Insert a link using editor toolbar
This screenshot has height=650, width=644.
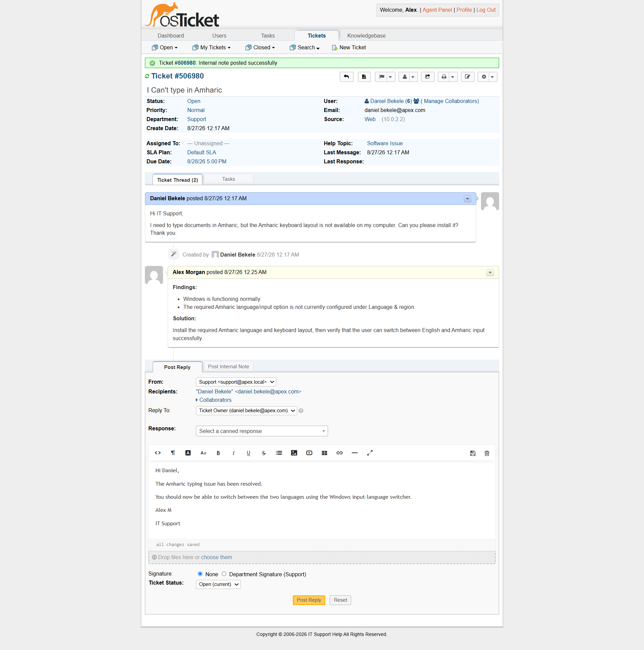(339, 453)
